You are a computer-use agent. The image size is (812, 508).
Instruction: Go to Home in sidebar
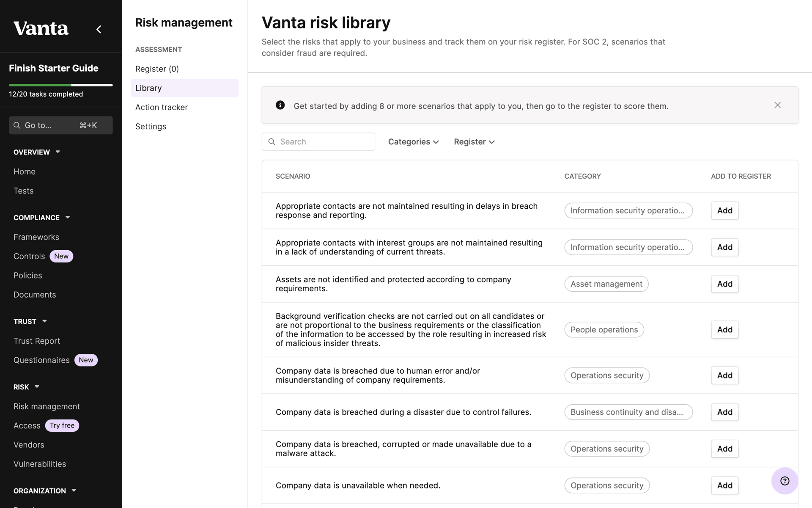pyautogui.click(x=25, y=171)
